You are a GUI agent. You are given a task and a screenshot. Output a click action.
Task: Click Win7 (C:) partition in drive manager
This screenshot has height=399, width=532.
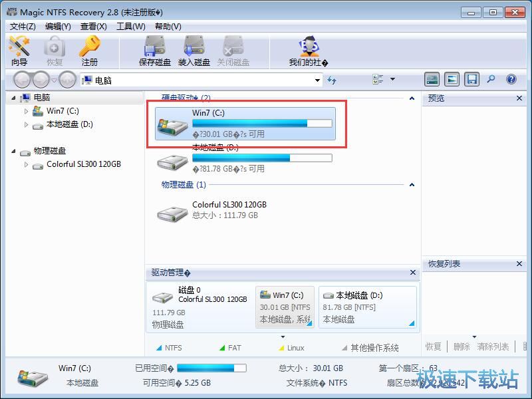pos(285,307)
